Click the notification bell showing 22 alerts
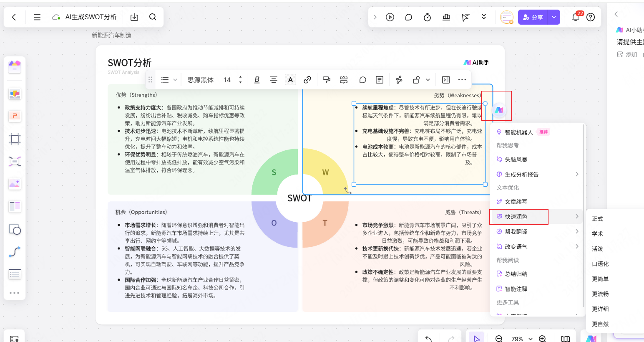644x342 pixels. [575, 17]
